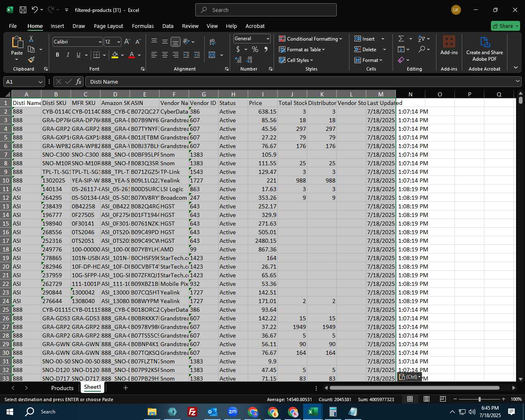Click the Insert Function fx icon
525x420 pixels.
click(79, 82)
